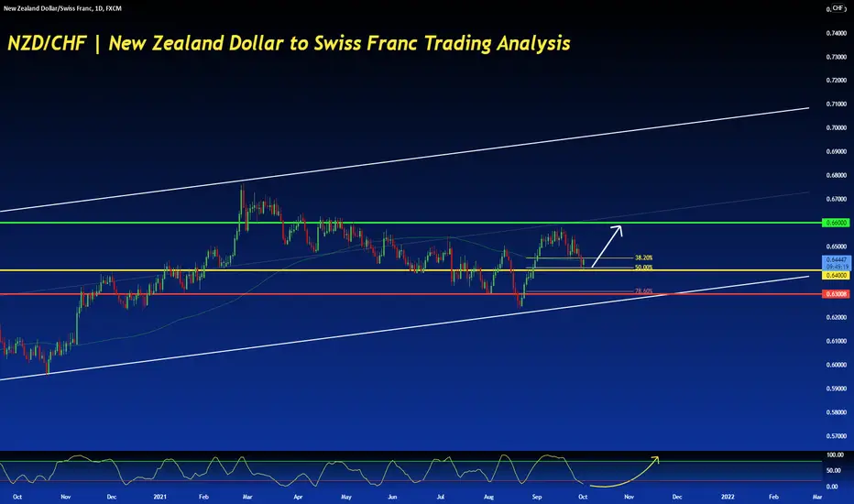
Task: Click the 2021 label on time axis
Action: point(160,497)
